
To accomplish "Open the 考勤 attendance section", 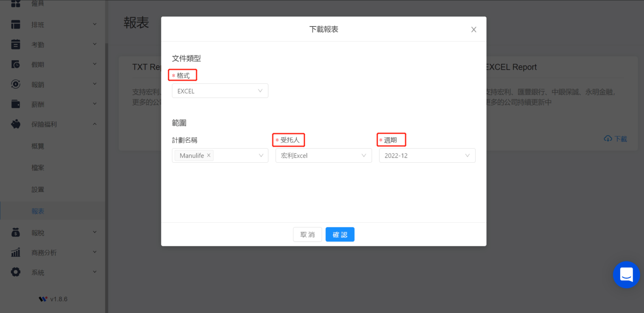I will [16, 44].
